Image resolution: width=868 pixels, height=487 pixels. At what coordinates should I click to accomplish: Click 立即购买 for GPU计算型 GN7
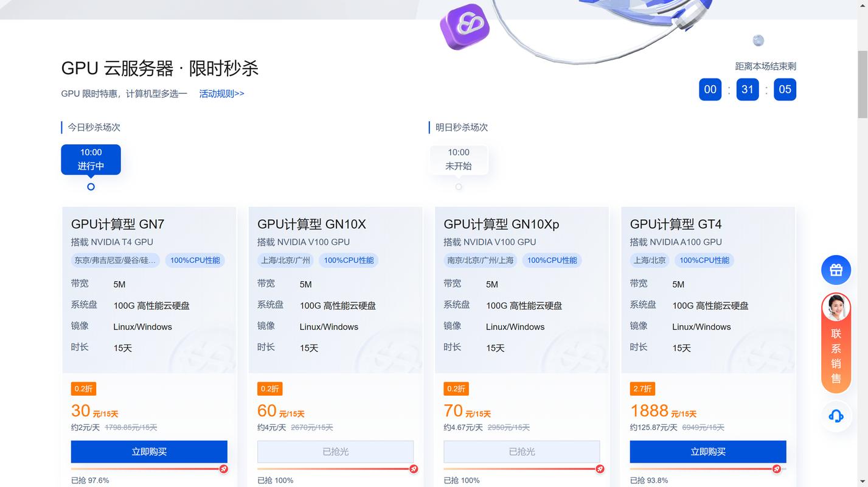point(149,452)
